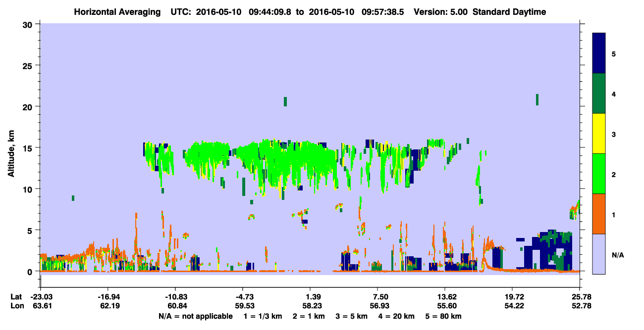Viewport: 644px width, 330px height.
Task: Click the dark green level 4 colorbar segment
Action: pyautogui.click(x=599, y=94)
